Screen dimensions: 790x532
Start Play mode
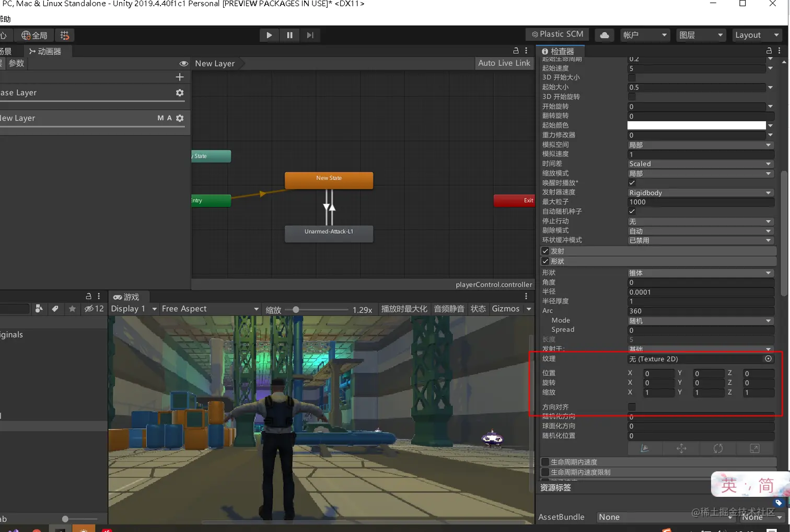(x=269, y=35)
